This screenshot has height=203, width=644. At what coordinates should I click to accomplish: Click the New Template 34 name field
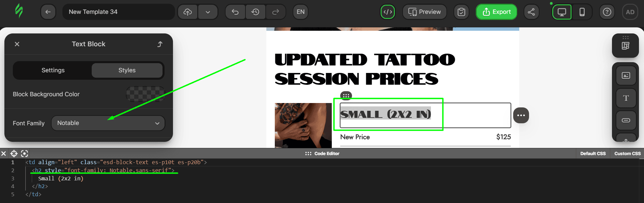[118, 12]
